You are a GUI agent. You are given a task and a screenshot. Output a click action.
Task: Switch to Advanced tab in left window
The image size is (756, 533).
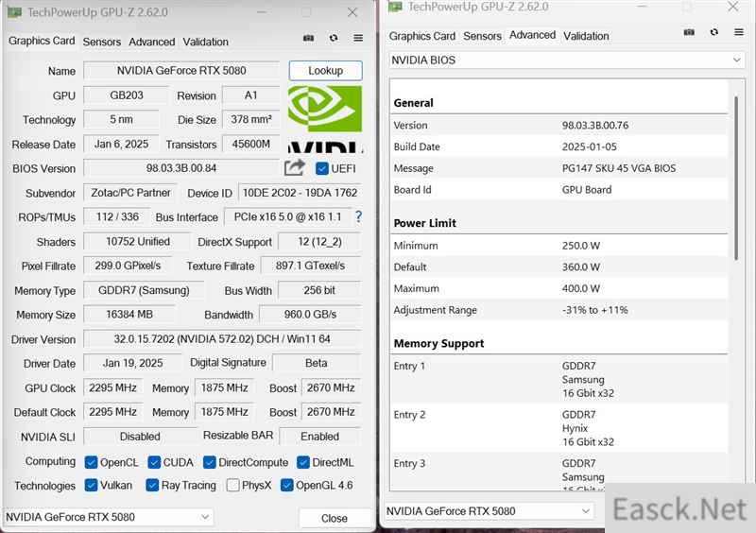coord(151,42)
